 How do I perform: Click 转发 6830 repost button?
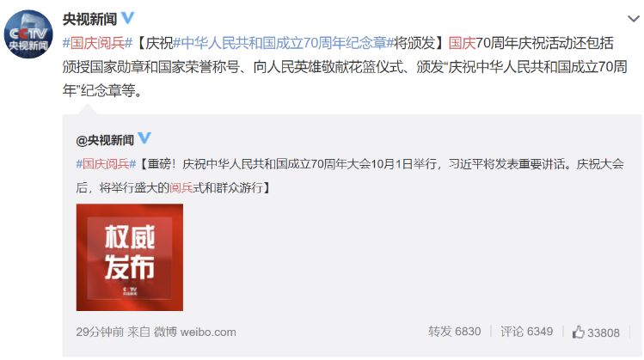[x=454, y=332]
